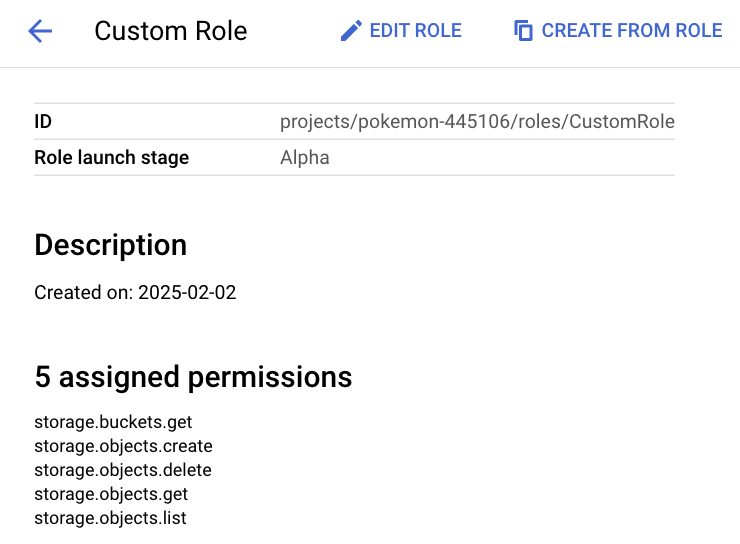This screenshot has height=544, width=740.
Task: Click the Description heading
Action: pos(110,245)
